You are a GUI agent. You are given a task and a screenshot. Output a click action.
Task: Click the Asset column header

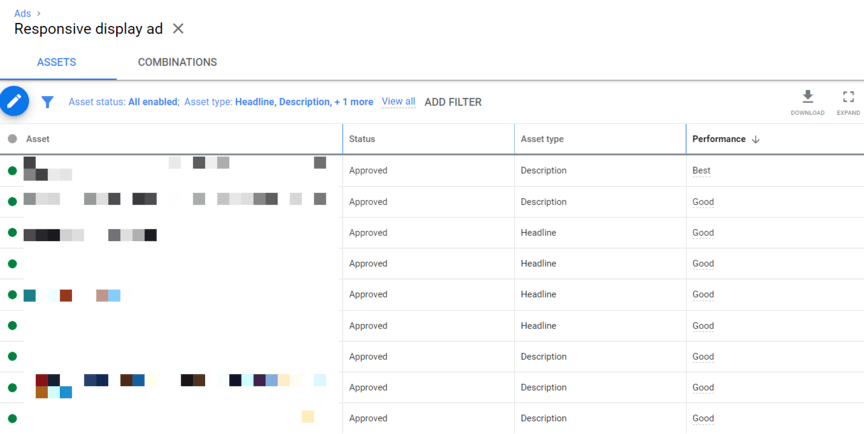tap(38, 139)
